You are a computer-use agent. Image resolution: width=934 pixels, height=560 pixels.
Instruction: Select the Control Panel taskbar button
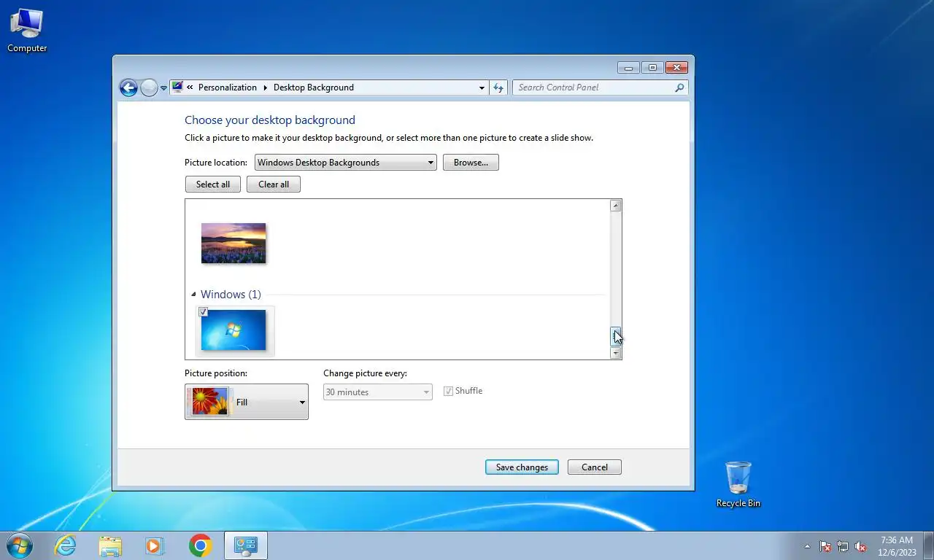245,545
